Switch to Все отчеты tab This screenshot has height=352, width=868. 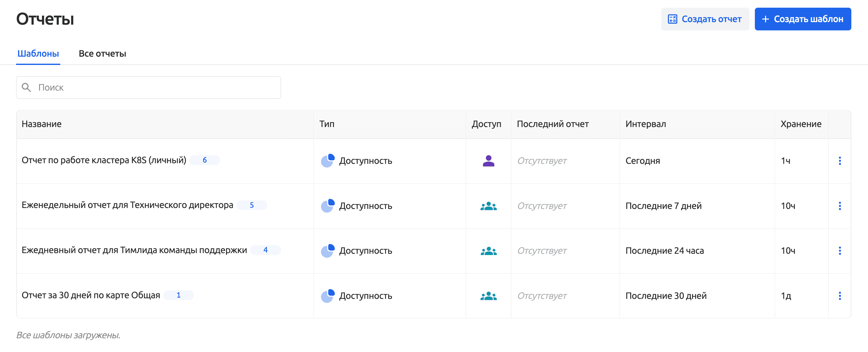click(x=102, y=53)
